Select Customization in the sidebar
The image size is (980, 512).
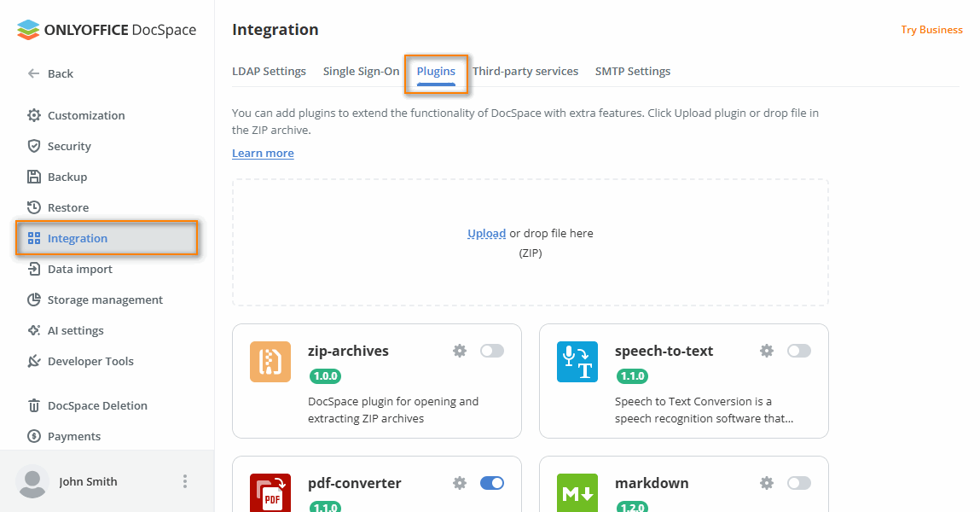pos(84,115)
